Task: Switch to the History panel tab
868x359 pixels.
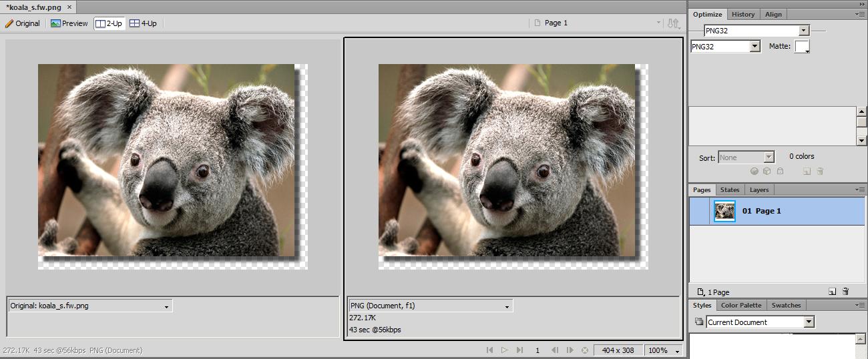Action: [x=742, y=14]
